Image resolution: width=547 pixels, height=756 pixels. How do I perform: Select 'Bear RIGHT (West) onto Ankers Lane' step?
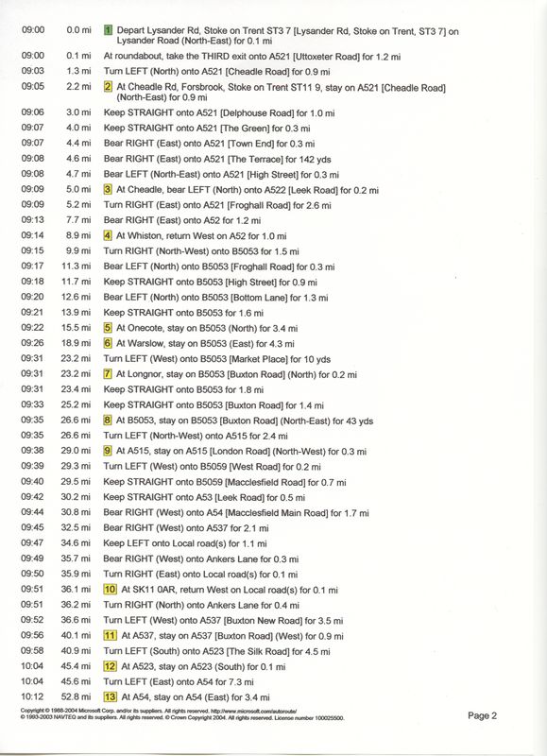(x=201, y=558)
